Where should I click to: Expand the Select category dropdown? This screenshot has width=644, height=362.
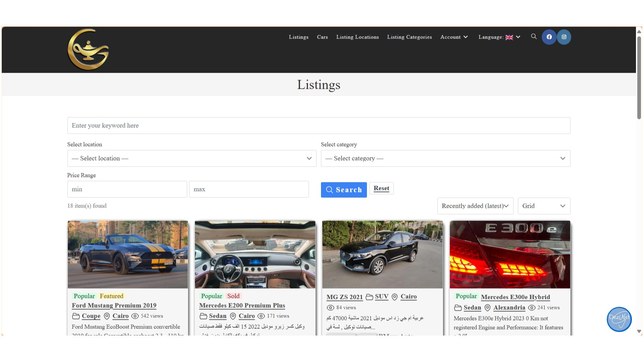(x=445, y=158)
